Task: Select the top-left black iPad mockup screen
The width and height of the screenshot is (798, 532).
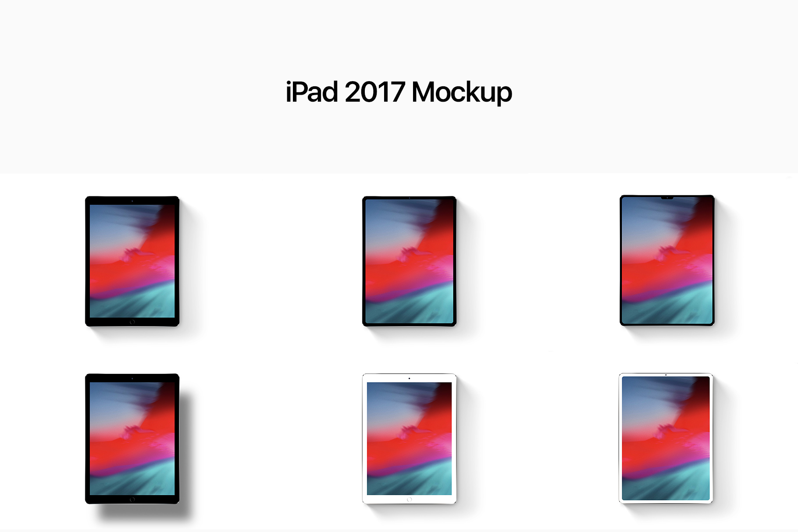Action: pyautogui.click(x=132, y=261)
